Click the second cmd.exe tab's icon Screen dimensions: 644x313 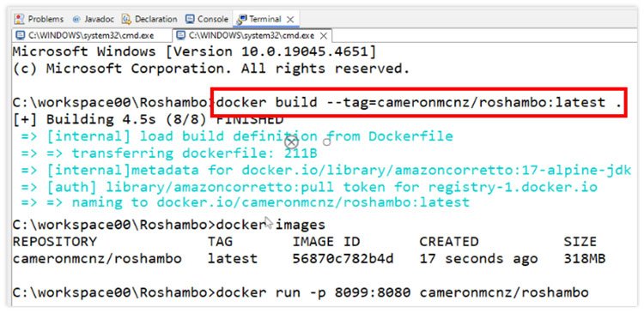tap(180, 36)
